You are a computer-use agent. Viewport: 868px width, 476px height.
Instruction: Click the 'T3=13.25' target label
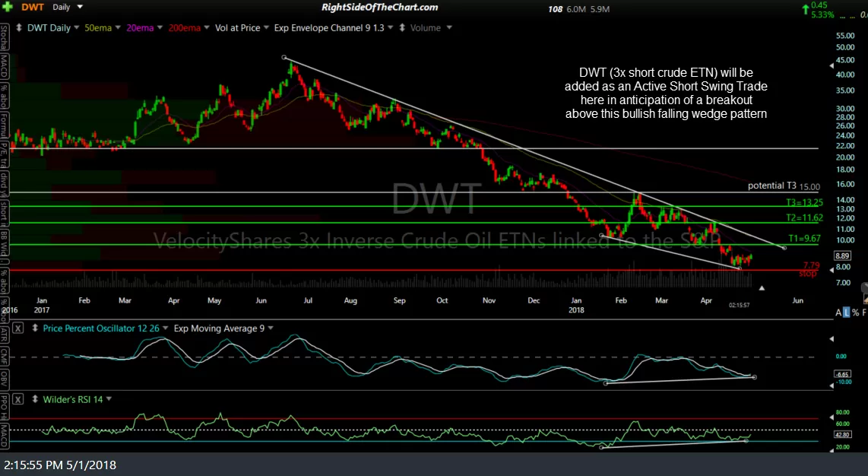(804, 202)
